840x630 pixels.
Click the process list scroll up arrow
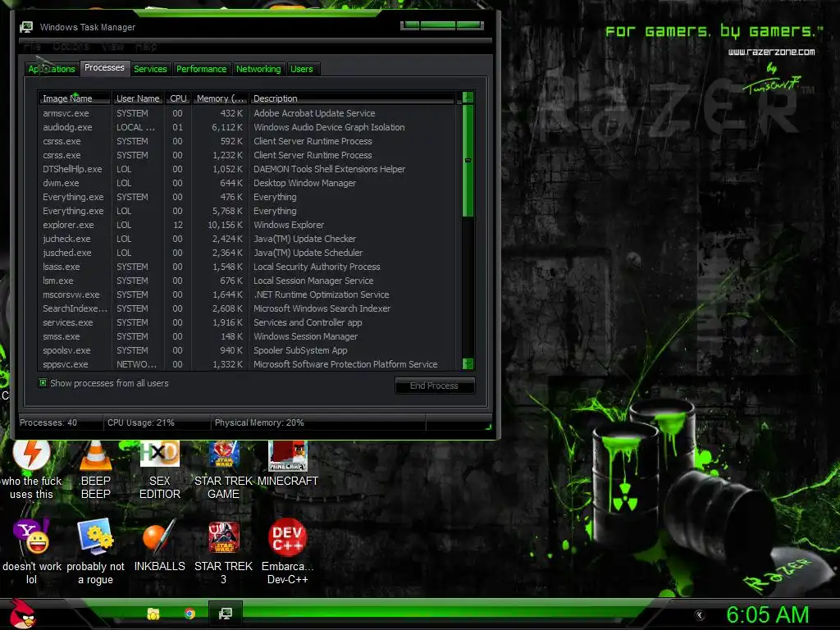coord(468,98)
